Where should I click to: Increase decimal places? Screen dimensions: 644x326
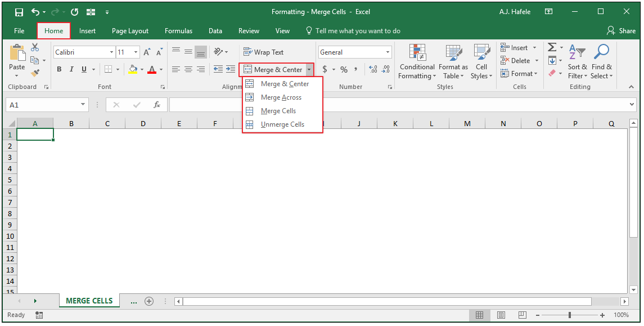[373, 69]
